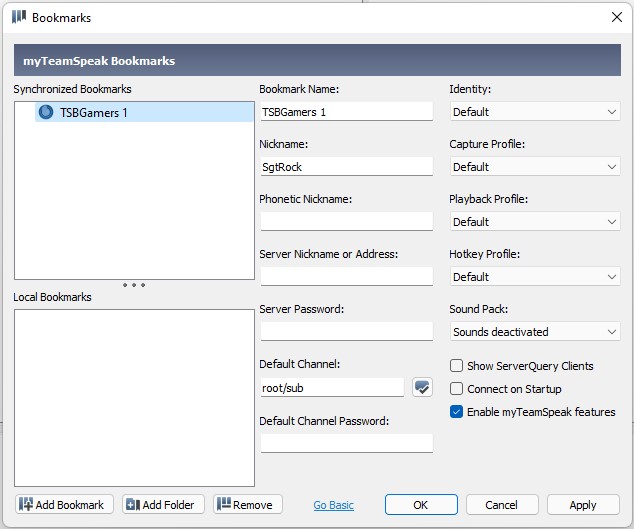Click the channel select icon beside Default Channel
634x529 pixels.
coord(422,387)
